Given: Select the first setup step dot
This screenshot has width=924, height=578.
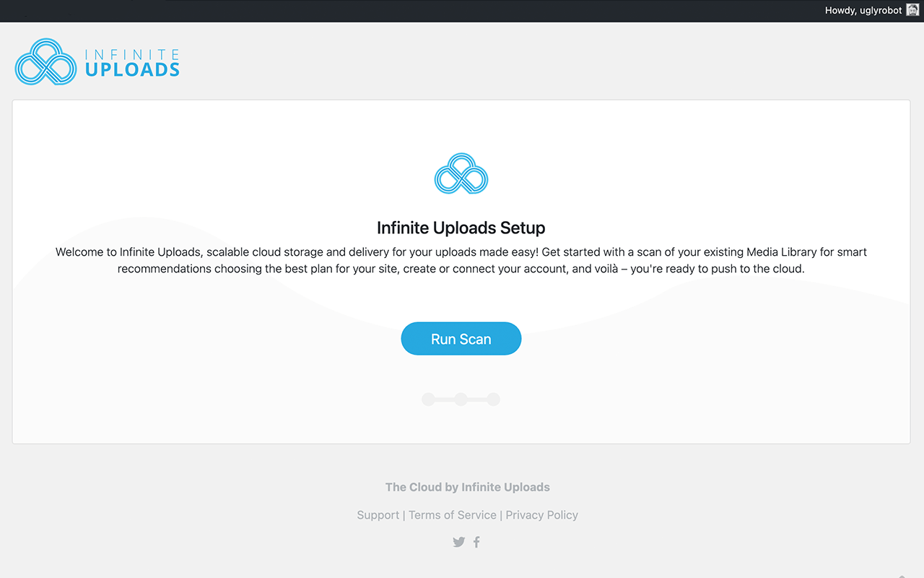Looking at the screenshot, I should coord(429,399).
